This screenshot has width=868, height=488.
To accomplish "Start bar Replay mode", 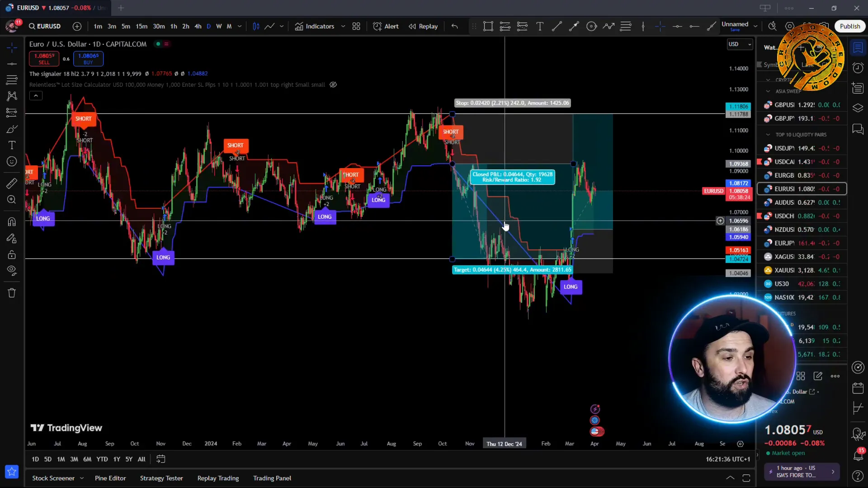I will (x=423, y=26).
